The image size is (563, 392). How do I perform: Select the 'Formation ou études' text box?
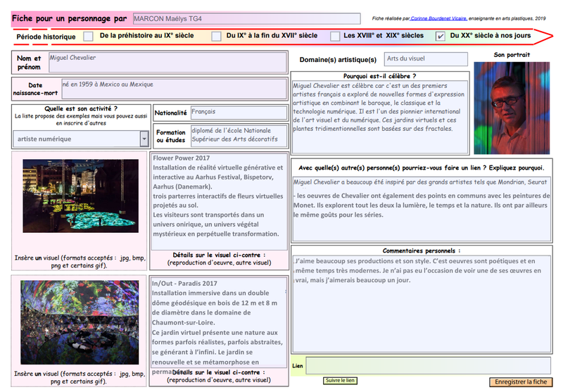(x=239, y=135)
